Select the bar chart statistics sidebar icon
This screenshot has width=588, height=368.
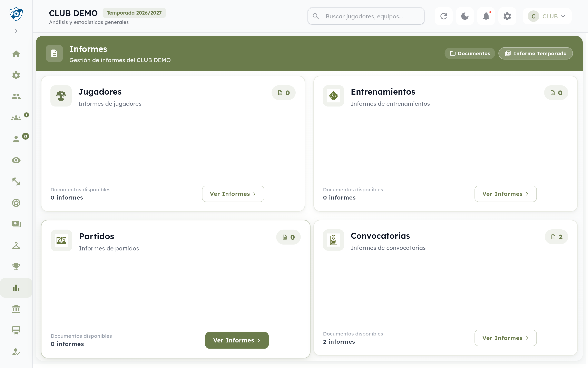(x=16, y=288)
